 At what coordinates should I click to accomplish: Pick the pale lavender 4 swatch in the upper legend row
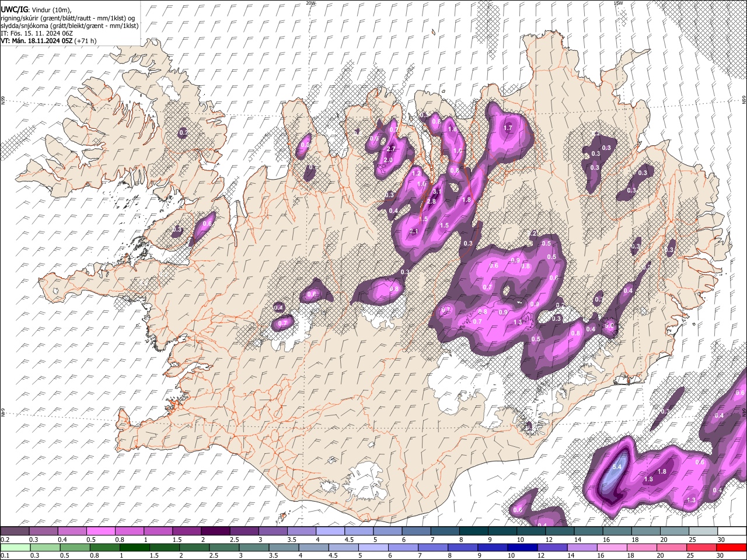(x=330, y=531)
